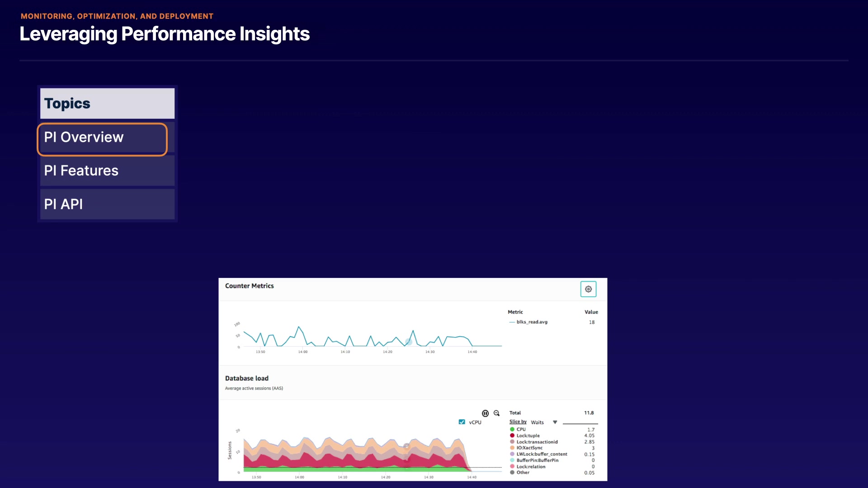868x488 pixels.
Task: Click the gray Other legend dot
Action: coord(512,473)
